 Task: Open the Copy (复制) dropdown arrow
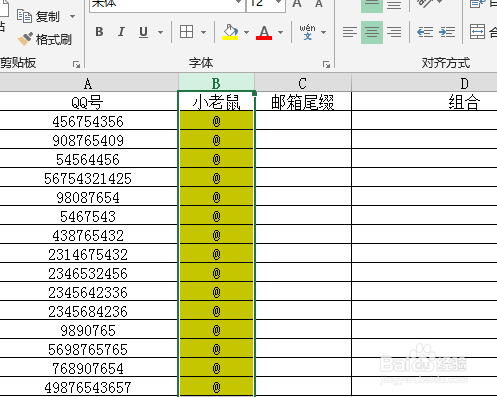point(72,16)
